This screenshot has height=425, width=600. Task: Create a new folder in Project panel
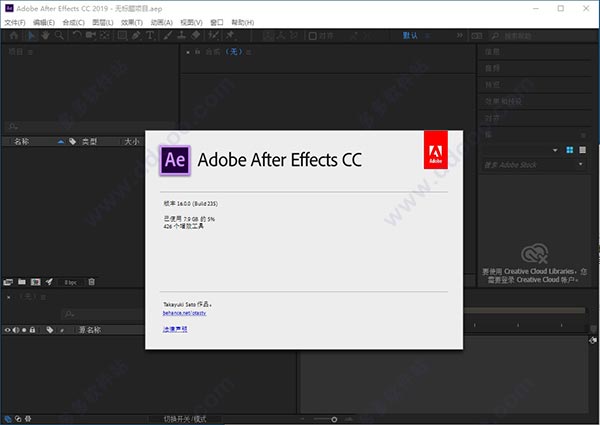pos(22,282)
